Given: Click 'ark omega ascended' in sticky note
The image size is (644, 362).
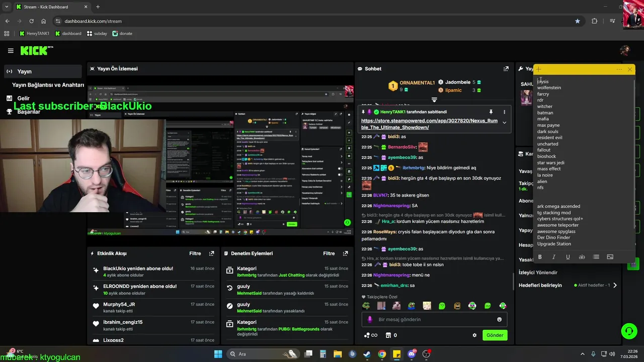Looking at the screenshot, I should [x=558, y=206].
